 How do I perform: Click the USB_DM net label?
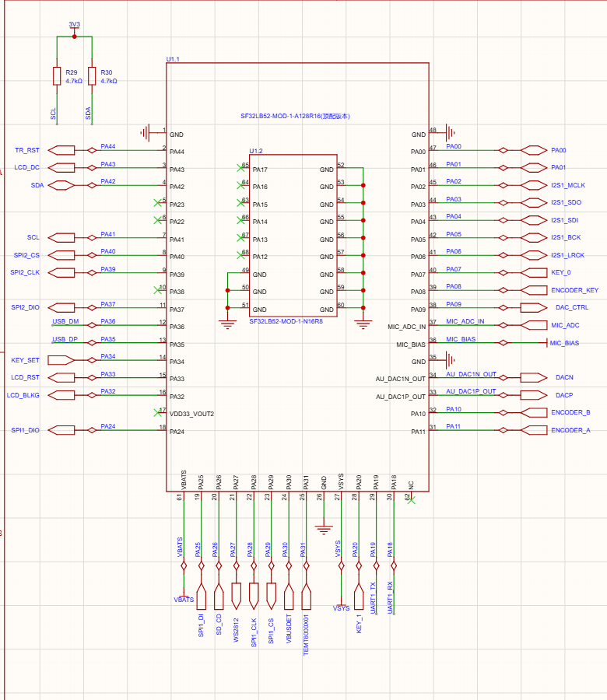[x=65, y=321]
